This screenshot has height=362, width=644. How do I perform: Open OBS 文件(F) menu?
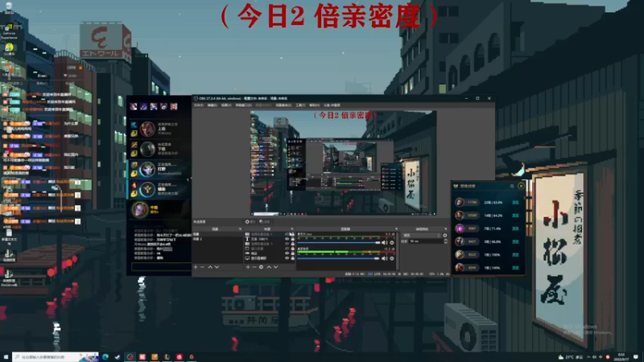[198, 105]
